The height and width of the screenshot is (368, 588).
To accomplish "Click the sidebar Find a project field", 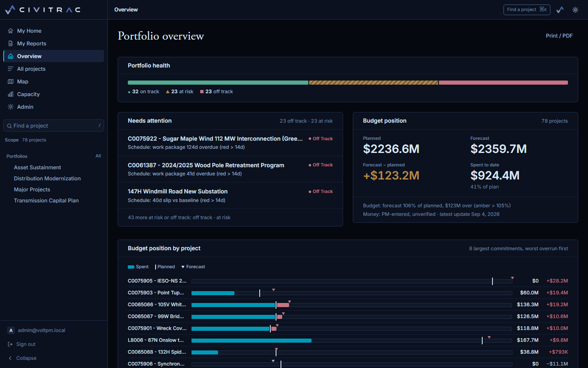I will click(53, 126).
